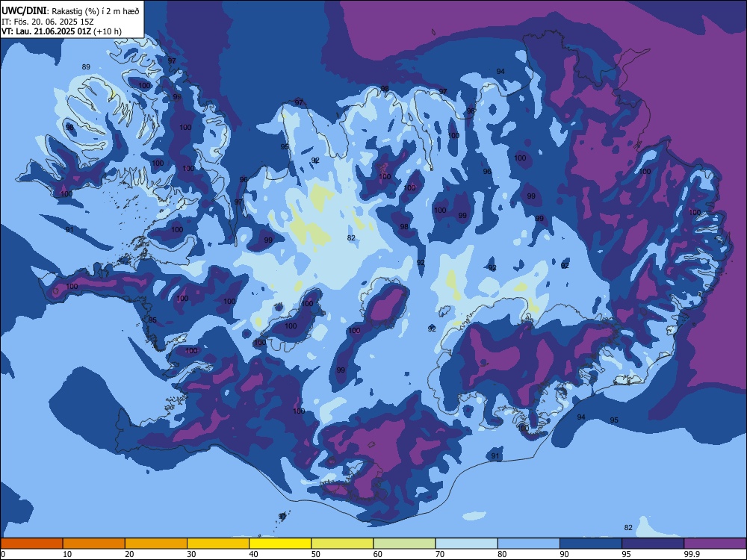Click the legend scale label 0

pos(3,554)
